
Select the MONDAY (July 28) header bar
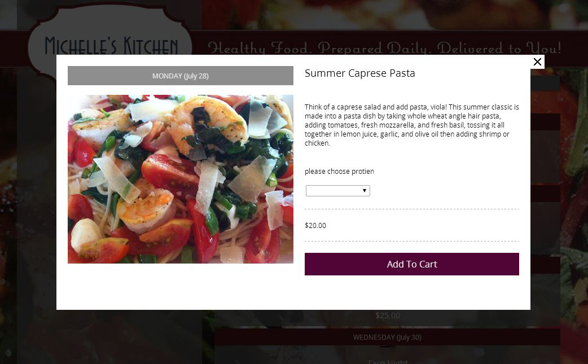coord(181,76)
